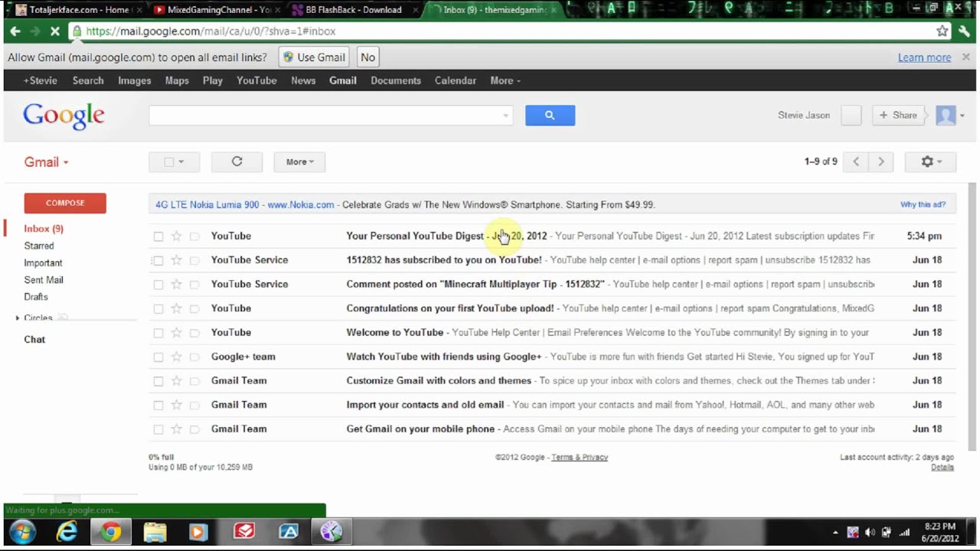This screenshot has height=551, width=980.
Task: Click Use Gmail button
Action: click(314, 57)
